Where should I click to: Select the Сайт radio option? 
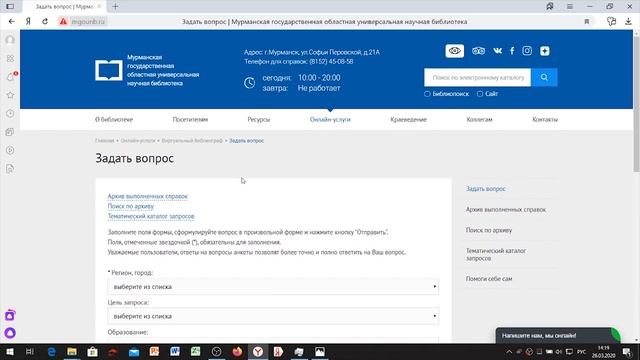480,94
